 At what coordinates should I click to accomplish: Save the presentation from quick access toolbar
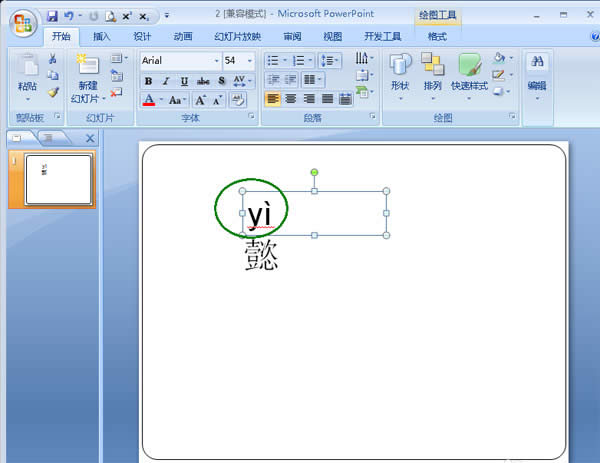51,17
